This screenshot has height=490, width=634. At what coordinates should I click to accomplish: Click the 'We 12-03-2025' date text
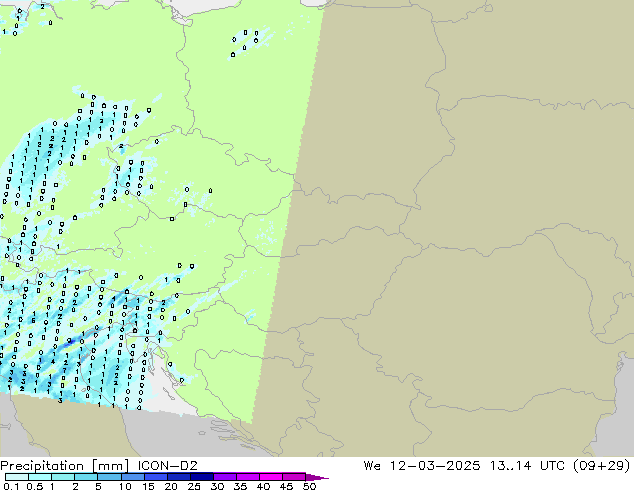(422, 465)
